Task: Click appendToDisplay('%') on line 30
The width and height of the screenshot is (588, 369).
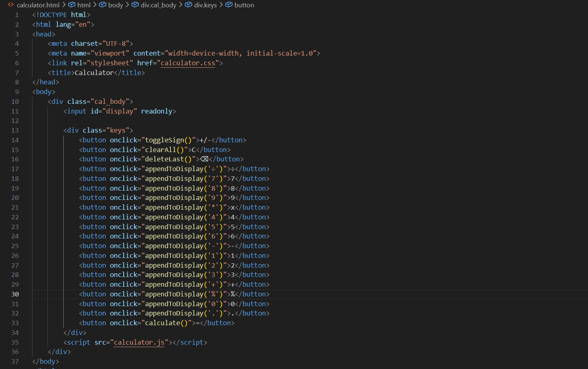Action: [x=184, y=294]
